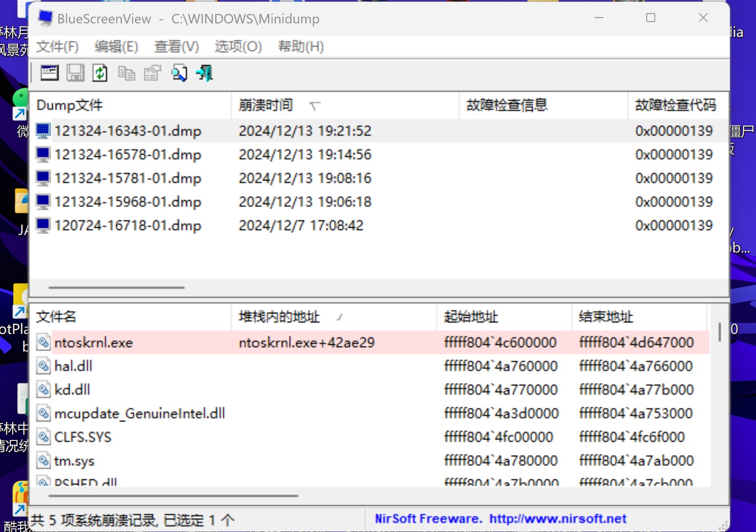Open the 文件(F) menu

pyautogui.click(x=57, y=46)
